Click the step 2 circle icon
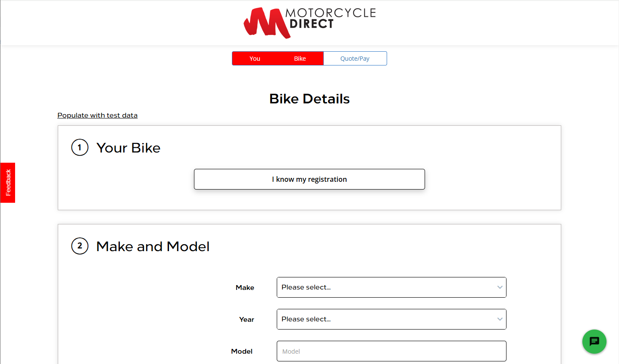The height and width of the screenshot is (364, 619). [80, 246]
